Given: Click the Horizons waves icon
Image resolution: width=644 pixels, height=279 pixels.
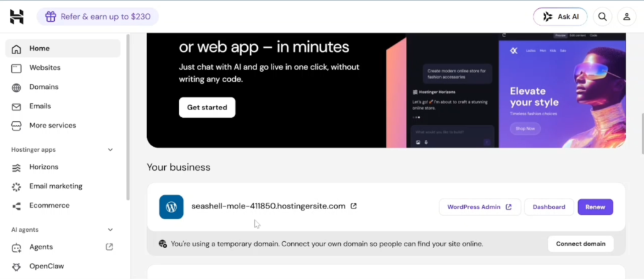Looking at the screenshot, I should [16, 168].
